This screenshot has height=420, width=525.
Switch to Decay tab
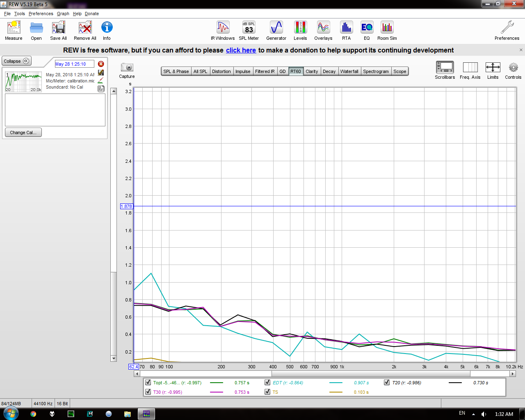[x=329, y=71]
